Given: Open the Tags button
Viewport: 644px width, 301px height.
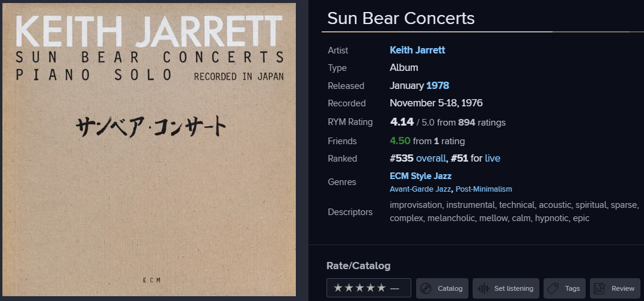Looking at the screenshot, I should point(565,288).
